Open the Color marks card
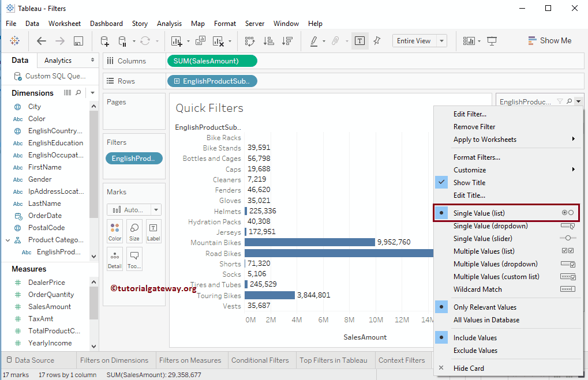This screenshot has width=588, height=380. point(115,231)
